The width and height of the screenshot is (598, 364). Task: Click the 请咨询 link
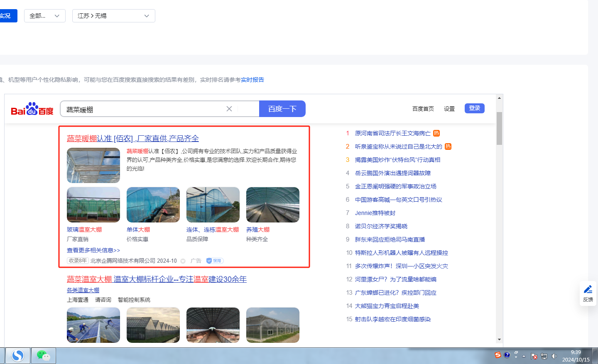(103, 300)
